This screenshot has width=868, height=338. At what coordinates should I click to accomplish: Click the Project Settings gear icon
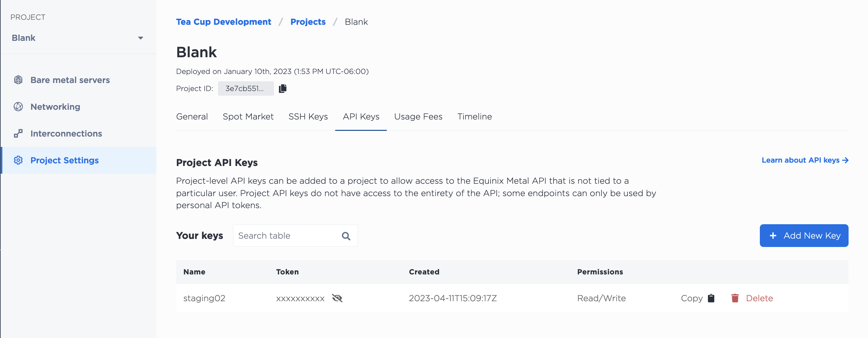(x=18, y=160)
